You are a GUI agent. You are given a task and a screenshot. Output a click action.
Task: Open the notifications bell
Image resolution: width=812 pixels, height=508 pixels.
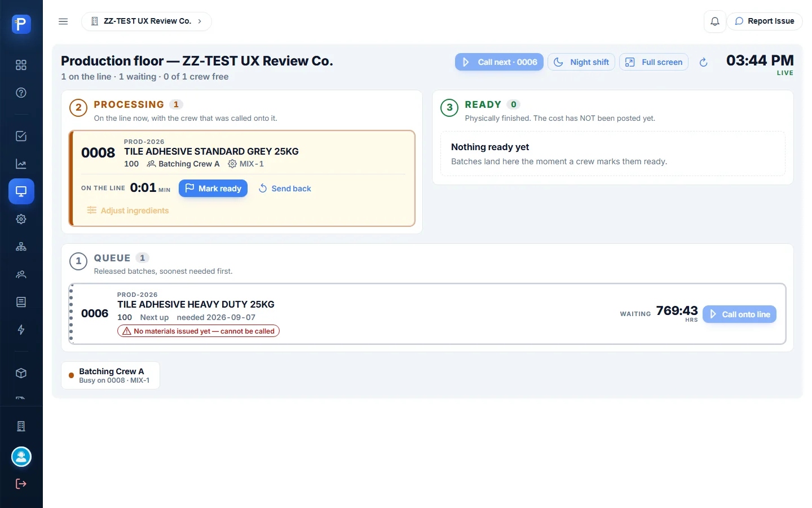coord(715,21)
